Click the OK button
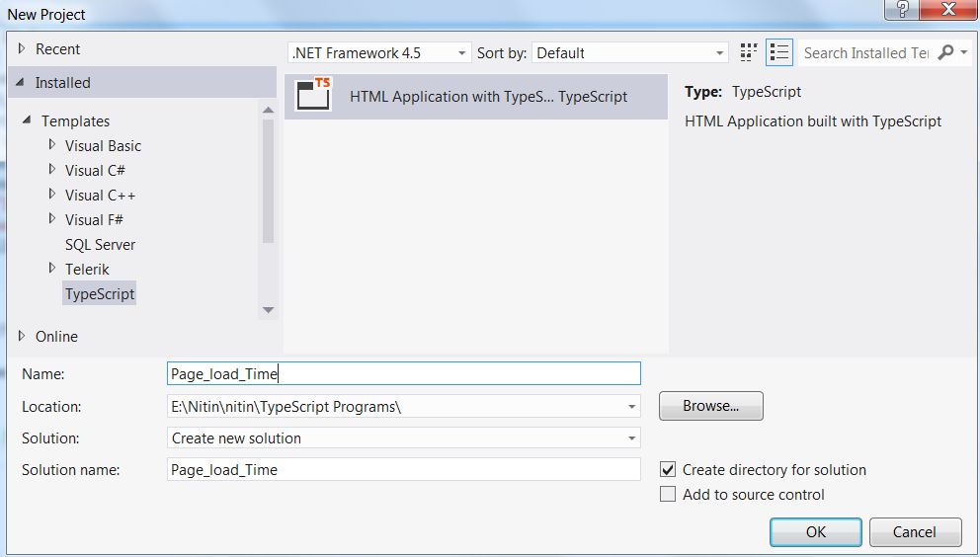 (x=816, y=532)
